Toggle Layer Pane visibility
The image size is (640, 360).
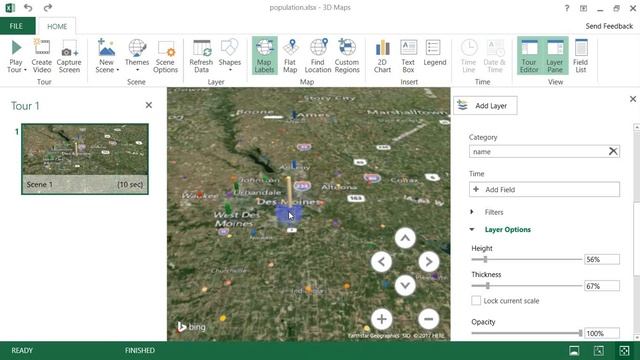[555, 56]
